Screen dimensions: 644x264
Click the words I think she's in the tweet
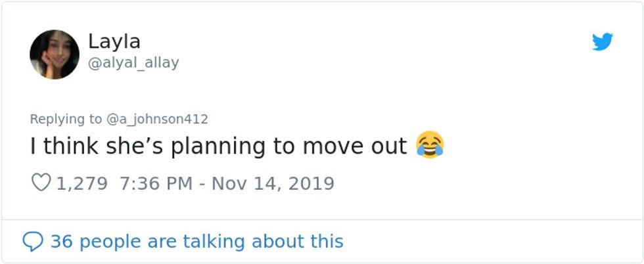97,146
